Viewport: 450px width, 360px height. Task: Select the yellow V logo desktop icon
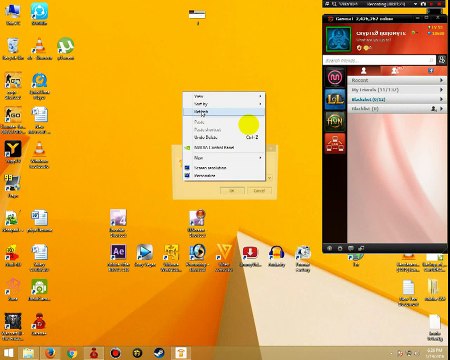224,258
